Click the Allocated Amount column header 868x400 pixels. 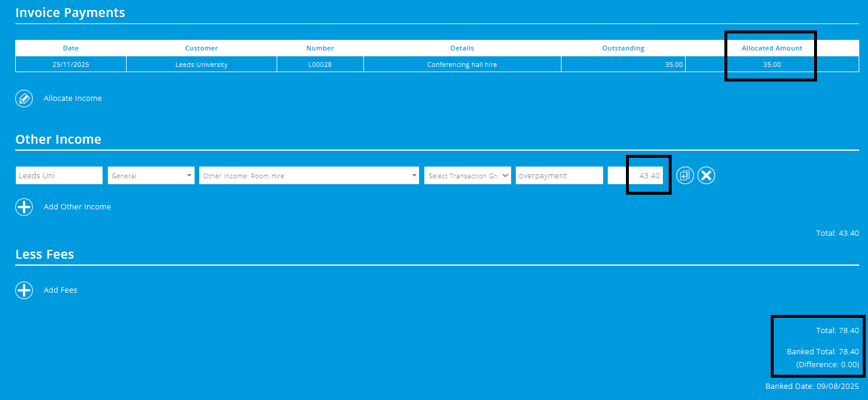pos(771,48)
